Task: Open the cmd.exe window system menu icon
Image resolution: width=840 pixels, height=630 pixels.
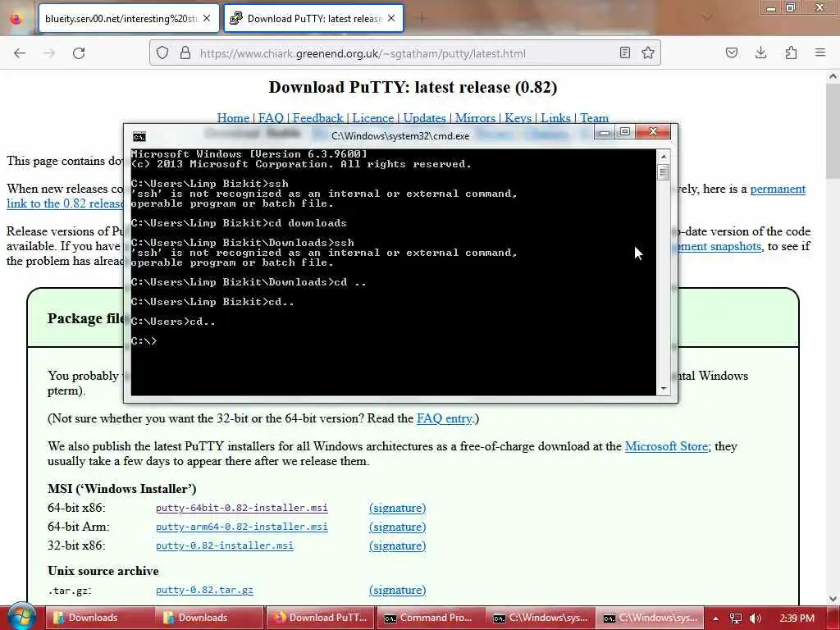Action: 139,137
